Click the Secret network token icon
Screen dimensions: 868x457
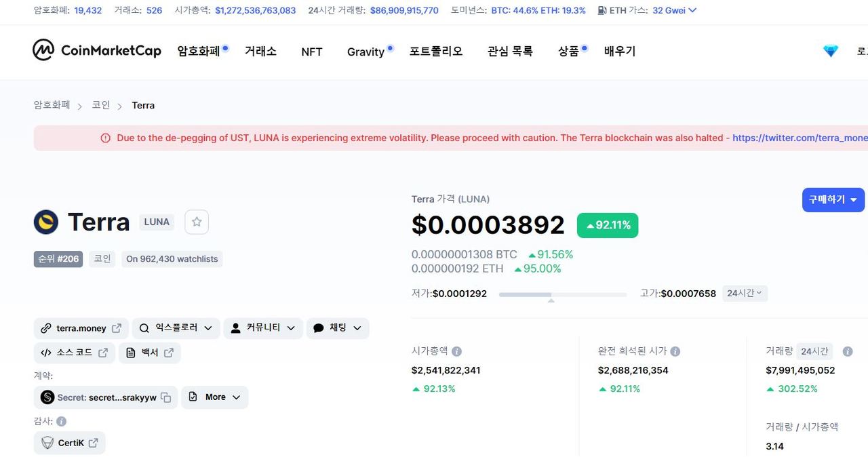point(47,397)
